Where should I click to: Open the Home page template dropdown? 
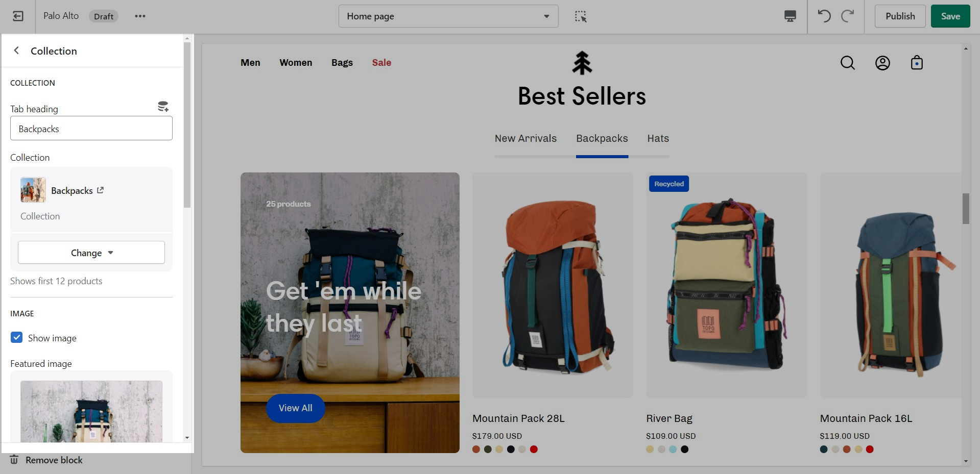click(448, 16)
